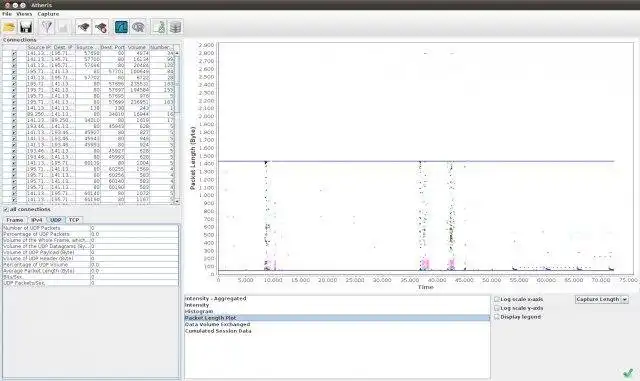Enable Log scale y-axis checkbox
The image size is (640, 381).
point(497,308)
